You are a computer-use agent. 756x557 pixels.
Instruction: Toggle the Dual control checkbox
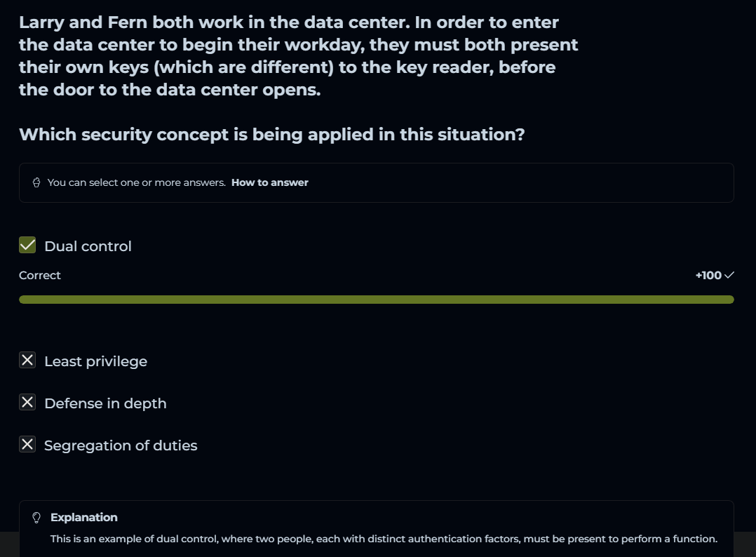(27, 245)
